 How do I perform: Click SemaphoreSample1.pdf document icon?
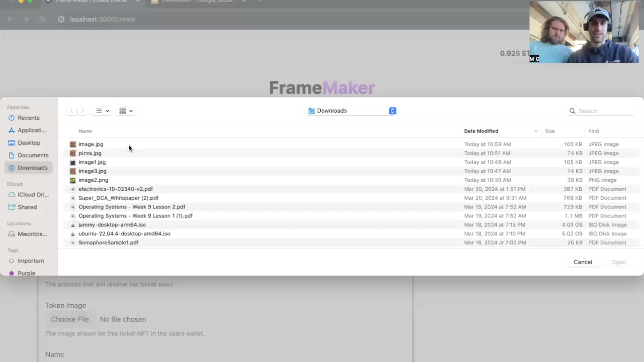pyautogui.click(x=73, y=243)
